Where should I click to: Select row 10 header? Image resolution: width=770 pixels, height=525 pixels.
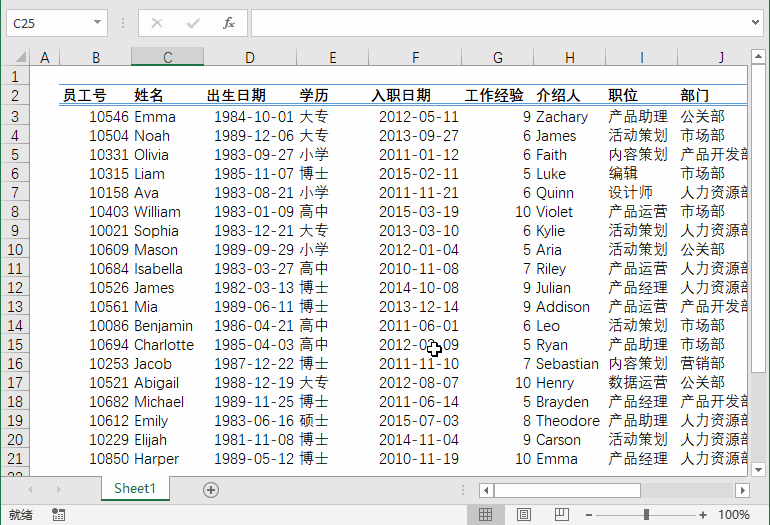coord(15,250)
